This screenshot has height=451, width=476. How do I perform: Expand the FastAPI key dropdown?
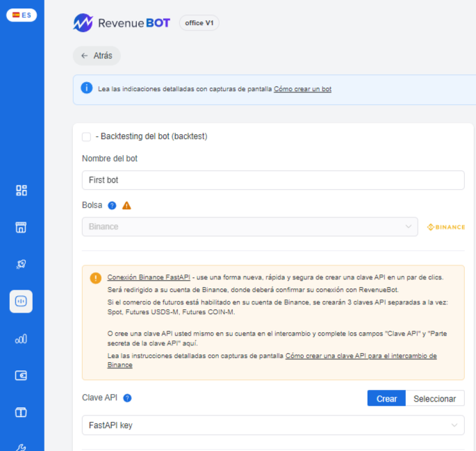273,425
